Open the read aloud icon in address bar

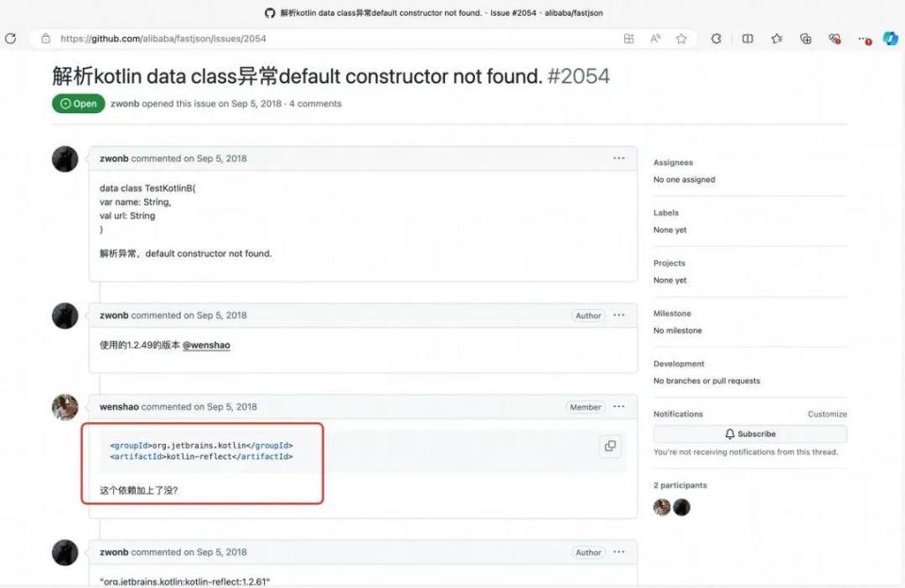(x=655, y=39)
